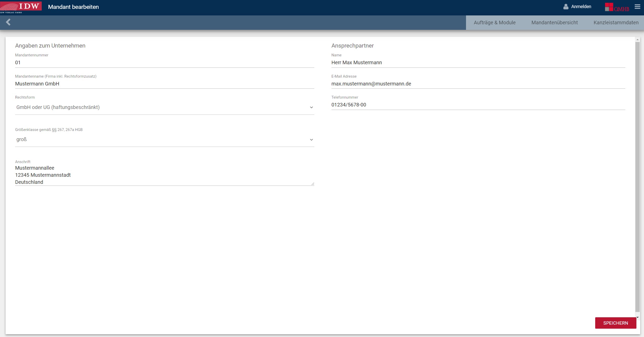
Task: Click the user profile icon
Action: 566,7
